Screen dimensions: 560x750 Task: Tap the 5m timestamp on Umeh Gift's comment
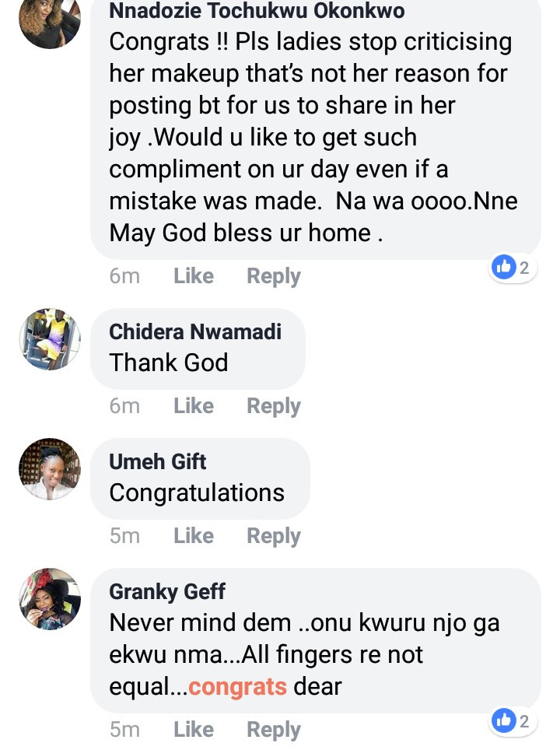[124, 536]
